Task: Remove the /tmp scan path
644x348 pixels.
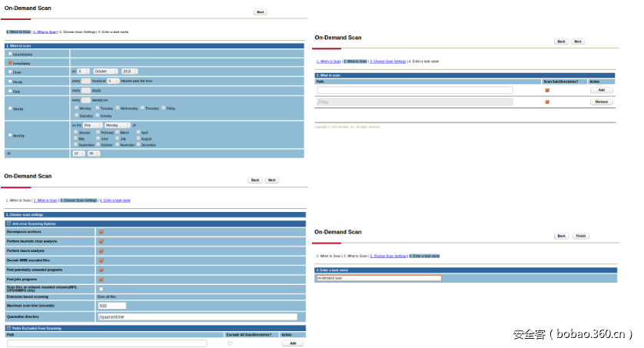Action: [x=601, y=101]
